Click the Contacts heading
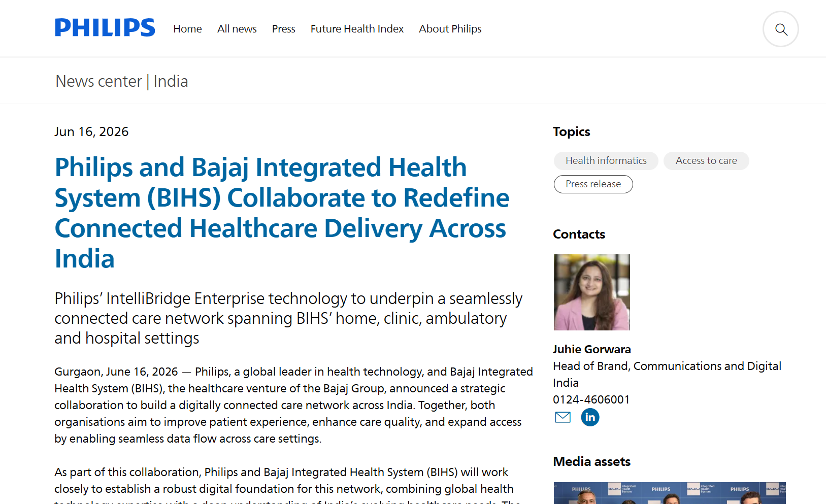Viewport: 826px width, 504px height. pos(579,234)
